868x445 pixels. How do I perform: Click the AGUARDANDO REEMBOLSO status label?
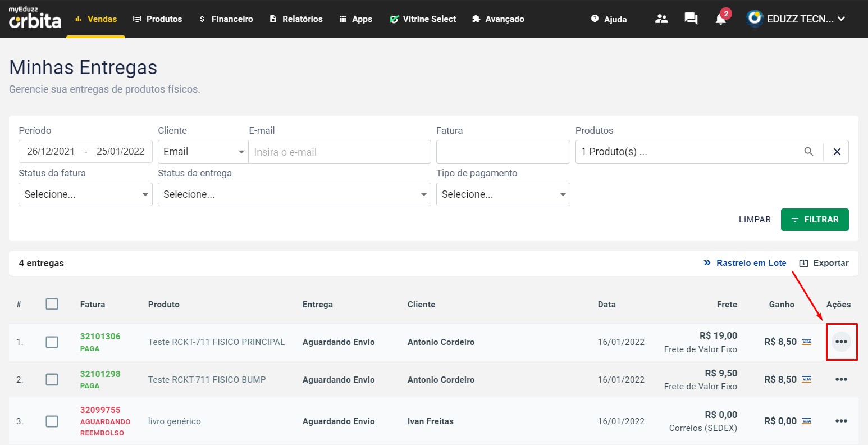[x=105, y=427]
